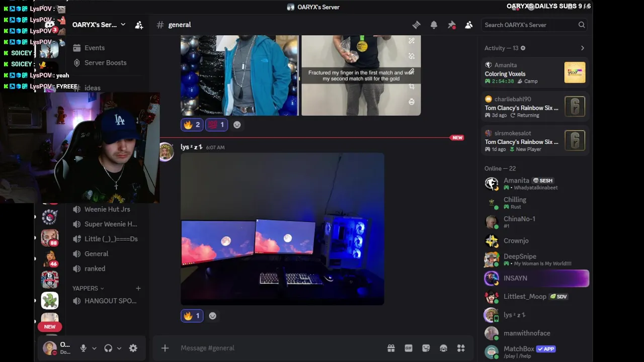Invite people to OARYX's Server icon

(x=139, y=25)
